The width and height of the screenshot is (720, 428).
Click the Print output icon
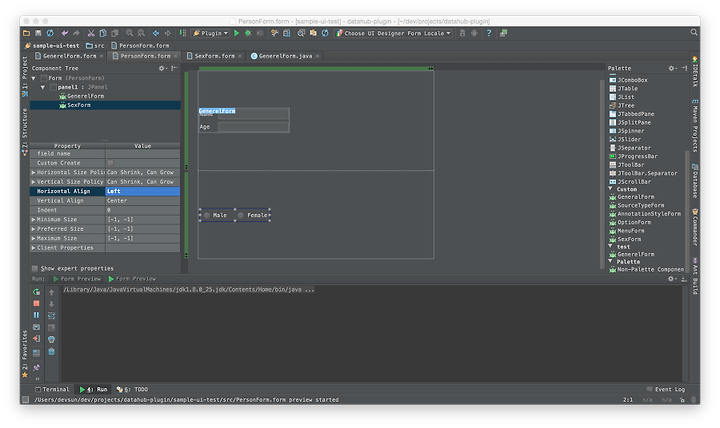tap(51, 339)
